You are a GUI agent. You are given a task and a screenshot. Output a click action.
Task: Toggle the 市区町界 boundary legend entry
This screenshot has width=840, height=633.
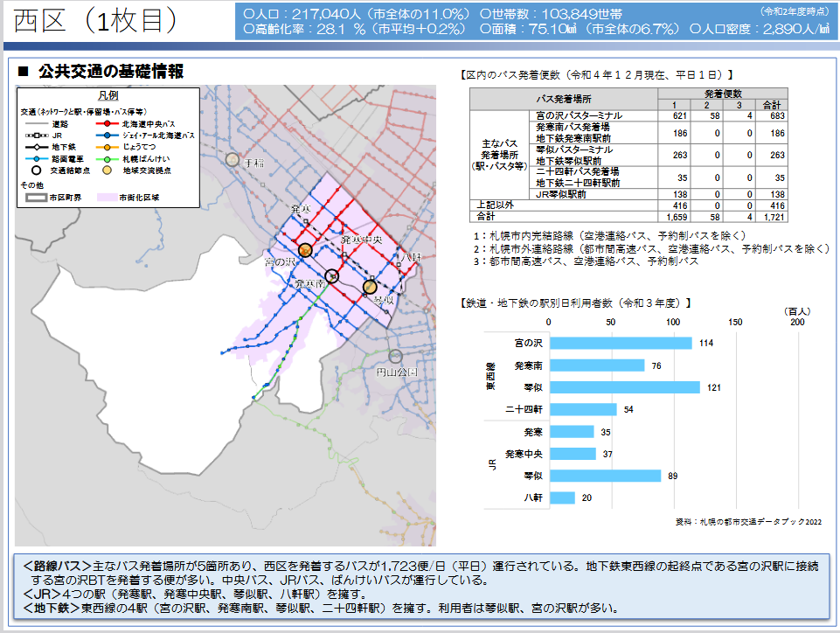[x=37, y=198]
